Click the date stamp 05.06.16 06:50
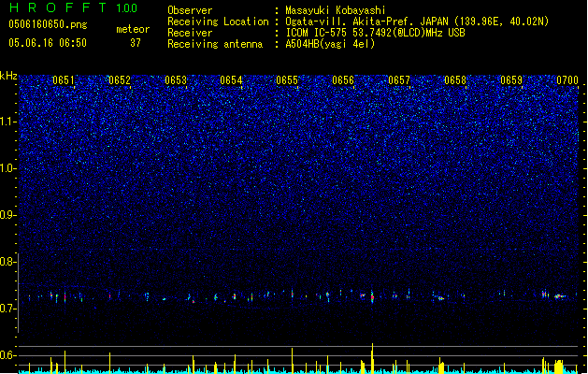588x374 pixels. click(48, 43)
